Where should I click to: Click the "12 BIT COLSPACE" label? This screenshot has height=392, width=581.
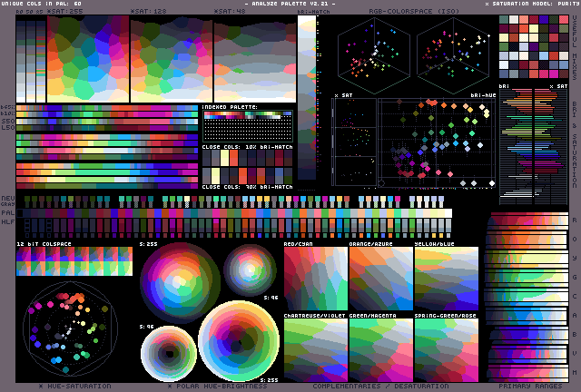(x=44, y=244)
